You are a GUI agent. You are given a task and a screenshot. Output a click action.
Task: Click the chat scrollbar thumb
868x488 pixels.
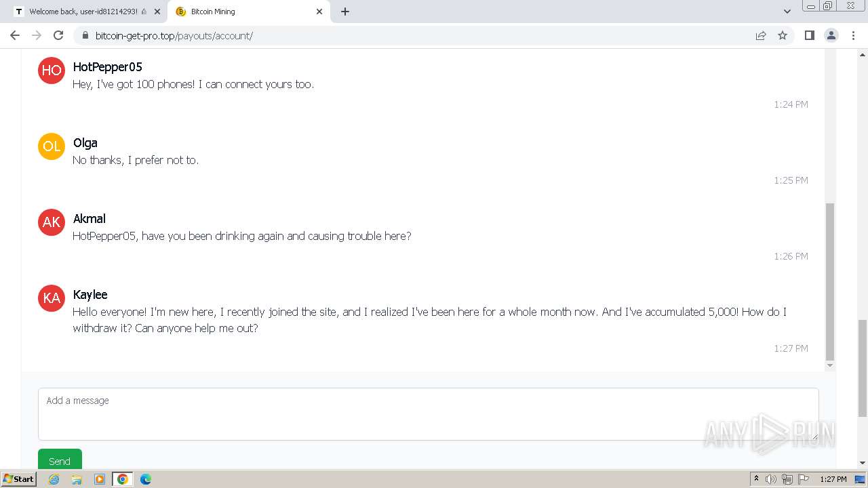(x=830, y=281)
